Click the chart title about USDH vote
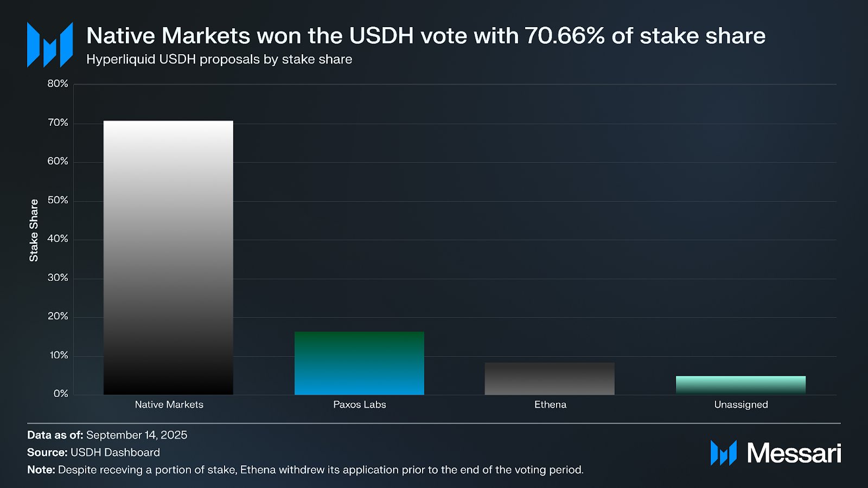This screenshot has height=488, width=868. pos(425,36)
